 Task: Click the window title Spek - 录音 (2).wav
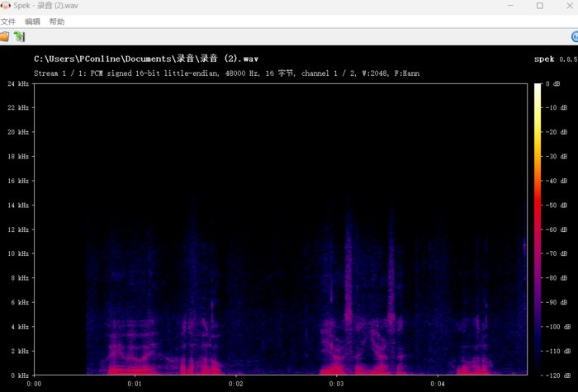point(45,6)
